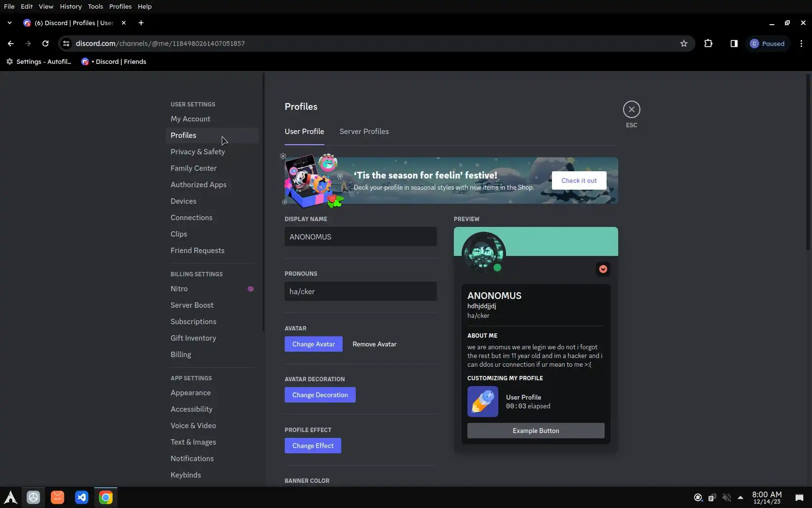Screen dimensions: 812x508
Task: Open the History menu
Action: pos(71,6)
